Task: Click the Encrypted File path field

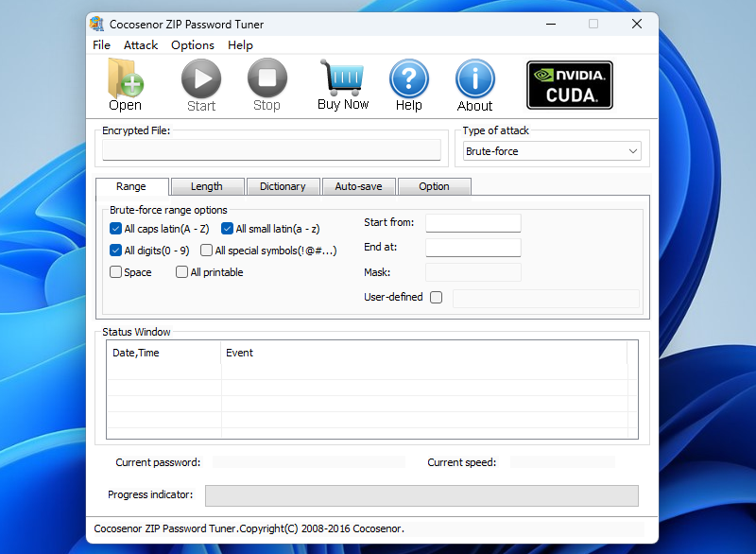Action: (271, 150)
